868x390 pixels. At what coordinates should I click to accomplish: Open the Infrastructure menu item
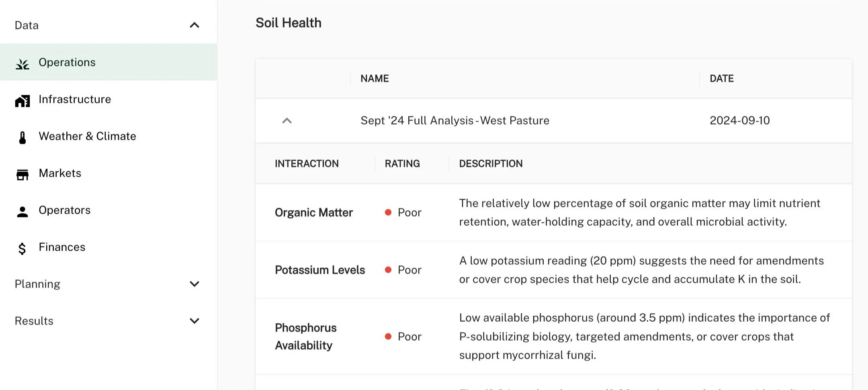[x=75, y=99]
